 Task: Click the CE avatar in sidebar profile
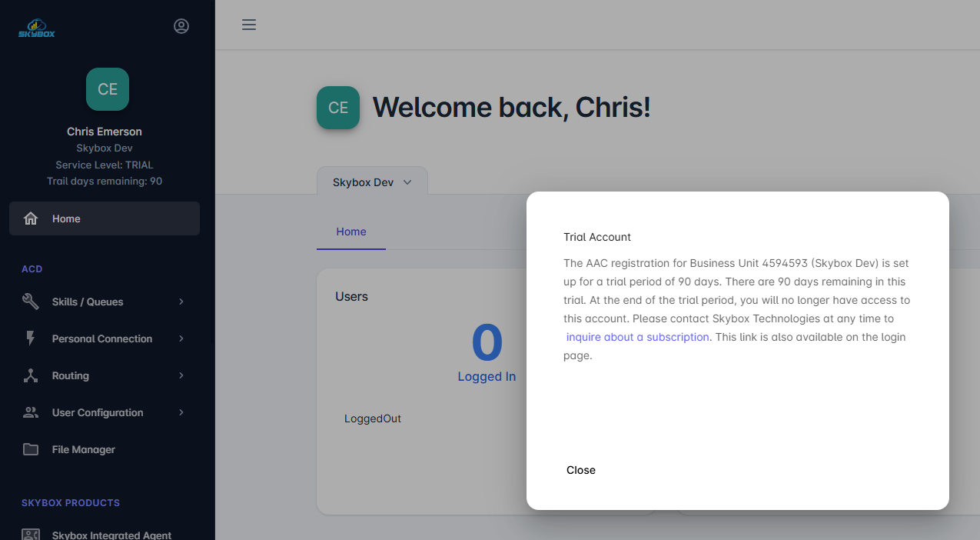point(108,89)
